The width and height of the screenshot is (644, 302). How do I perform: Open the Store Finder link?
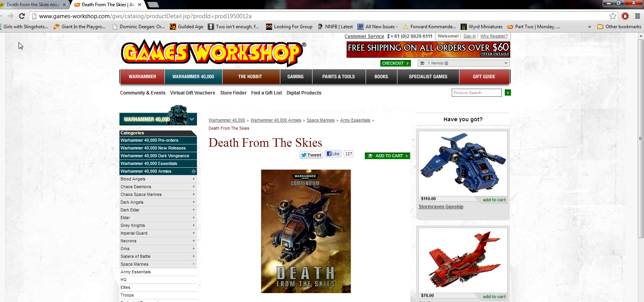233,93
